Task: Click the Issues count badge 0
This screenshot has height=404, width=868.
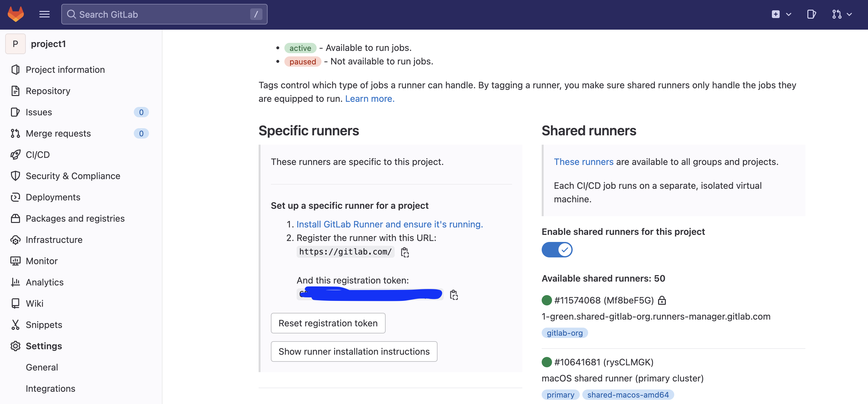Action: 141,112
